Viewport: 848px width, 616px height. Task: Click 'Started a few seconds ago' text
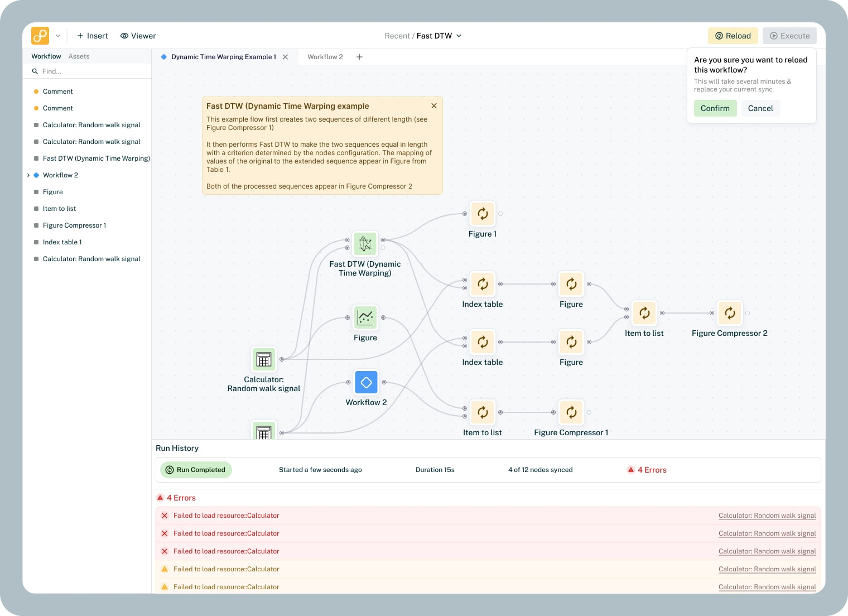(x=320, y=470)
